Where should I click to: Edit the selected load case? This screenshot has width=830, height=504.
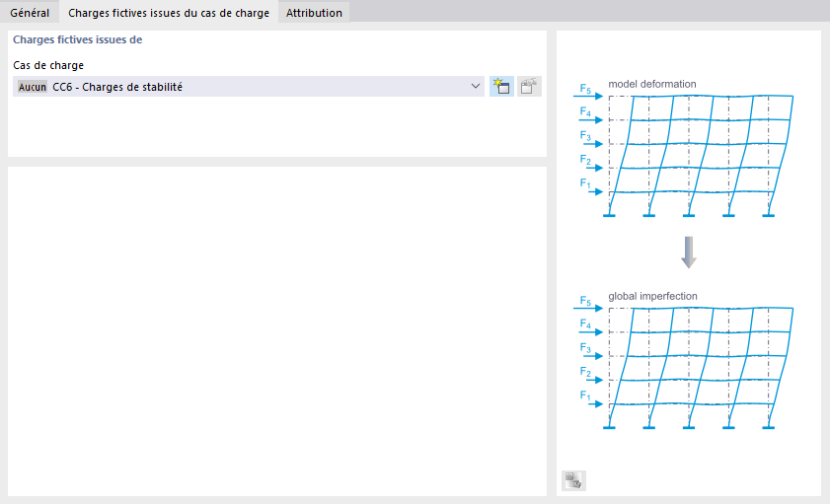click(x=530, y=87)
